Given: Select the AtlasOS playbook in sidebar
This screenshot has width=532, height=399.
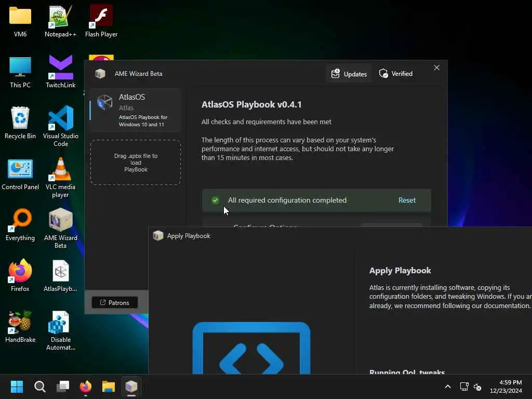Looking at the screenshot, I should coord(136,110).
